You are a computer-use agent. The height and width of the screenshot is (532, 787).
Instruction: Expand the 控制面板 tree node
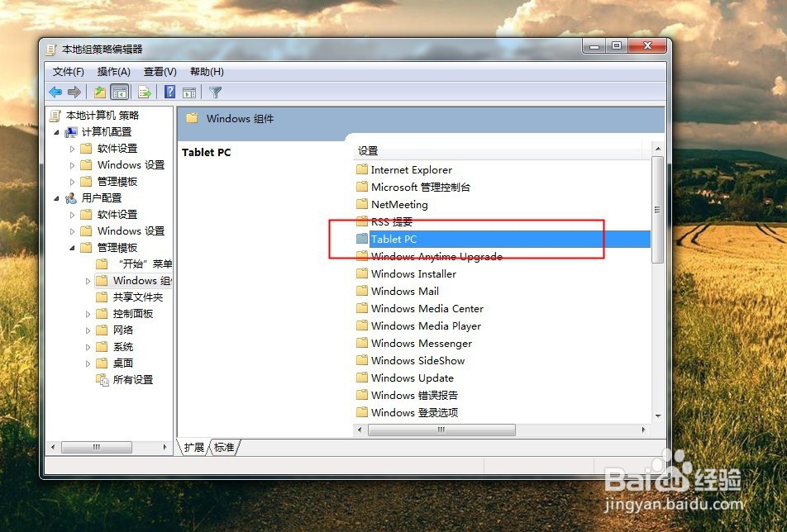point(88,315)
